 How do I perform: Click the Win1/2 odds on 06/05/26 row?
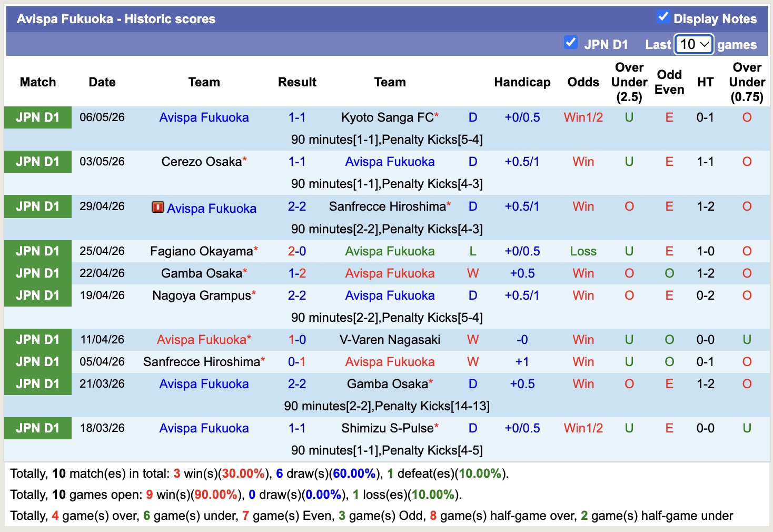(x=583, y=117)
